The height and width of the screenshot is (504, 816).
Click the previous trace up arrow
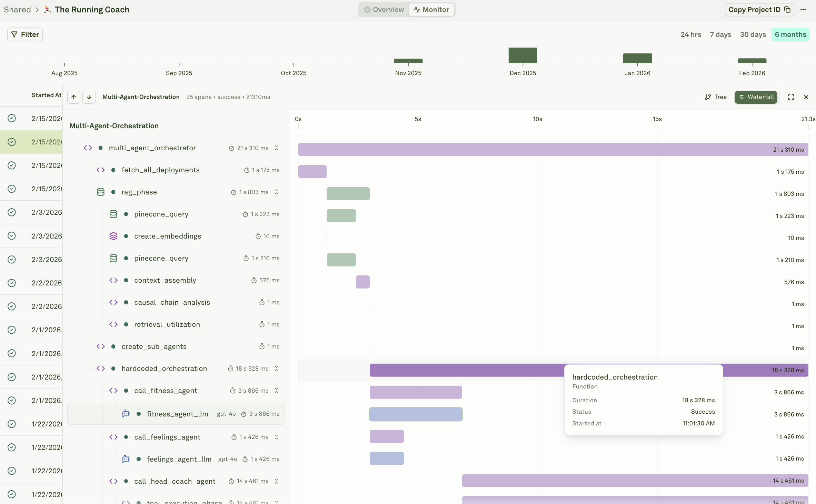74,97
